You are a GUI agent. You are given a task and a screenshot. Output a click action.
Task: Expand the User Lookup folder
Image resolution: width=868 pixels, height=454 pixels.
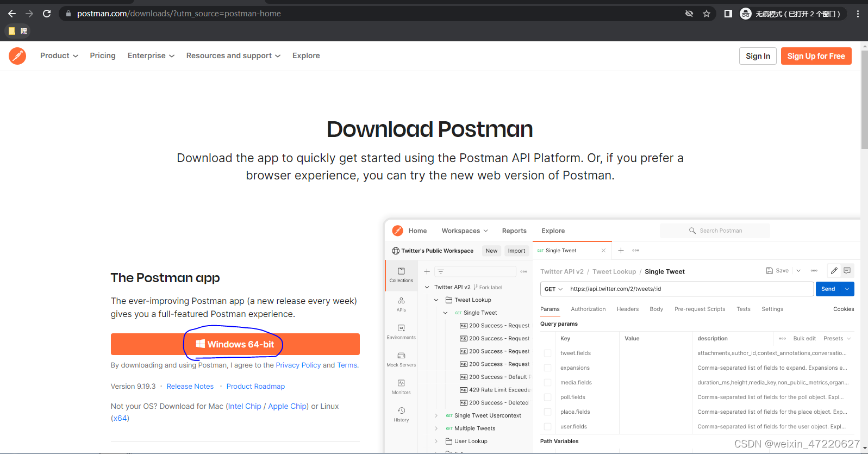tap(436, 441)
